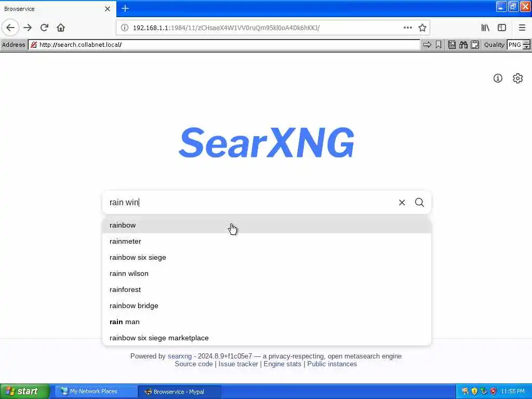Screen dimensions: 532x399
Task: Open SearXNG about info icon
Action: coord(498,78)
